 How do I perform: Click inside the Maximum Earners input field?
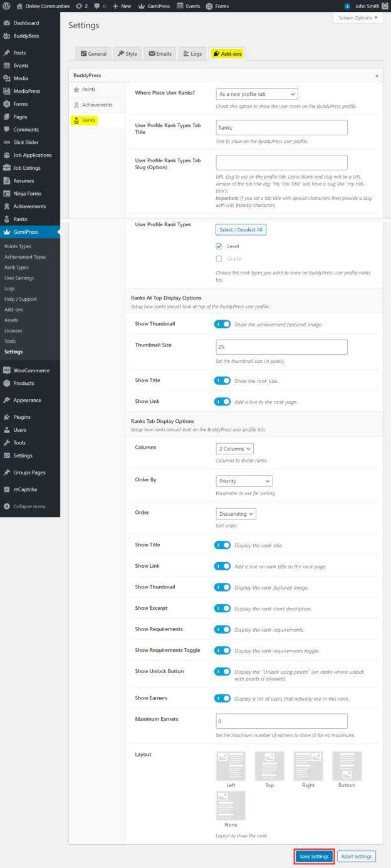pyautogui.click(x=281, y=721)
